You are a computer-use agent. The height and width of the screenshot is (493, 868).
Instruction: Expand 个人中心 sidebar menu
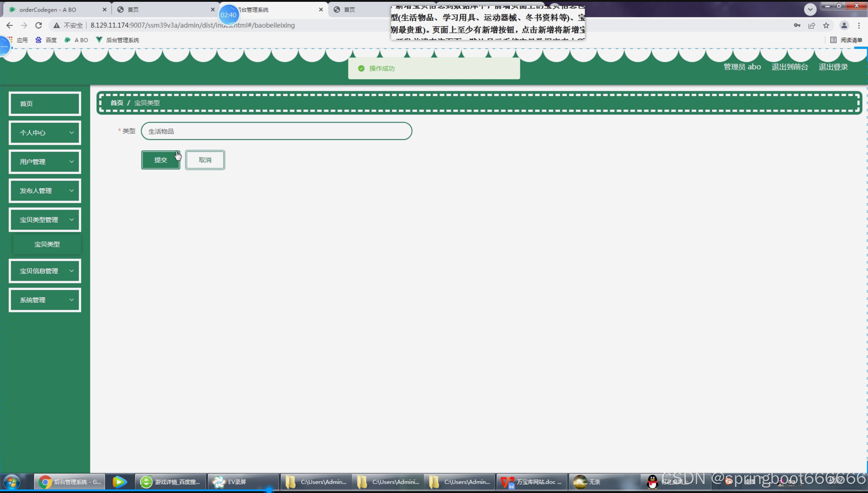tap(45, 133)
